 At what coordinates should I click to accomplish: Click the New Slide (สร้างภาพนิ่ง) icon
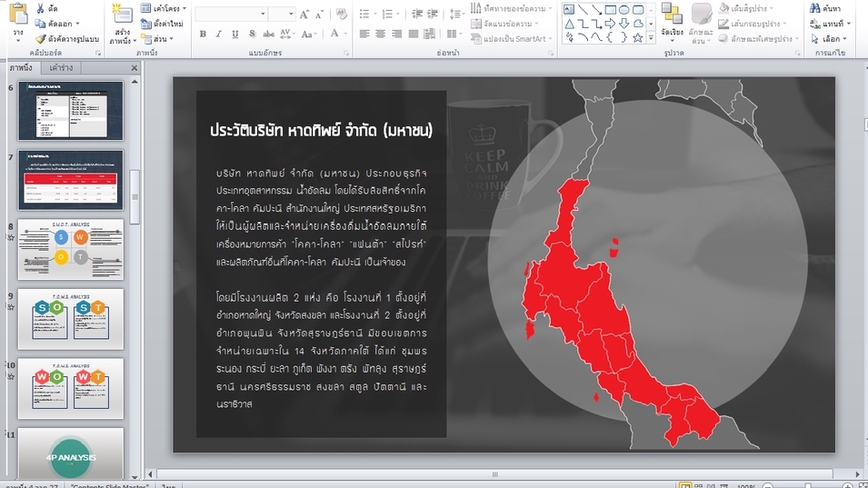[121, 15]
